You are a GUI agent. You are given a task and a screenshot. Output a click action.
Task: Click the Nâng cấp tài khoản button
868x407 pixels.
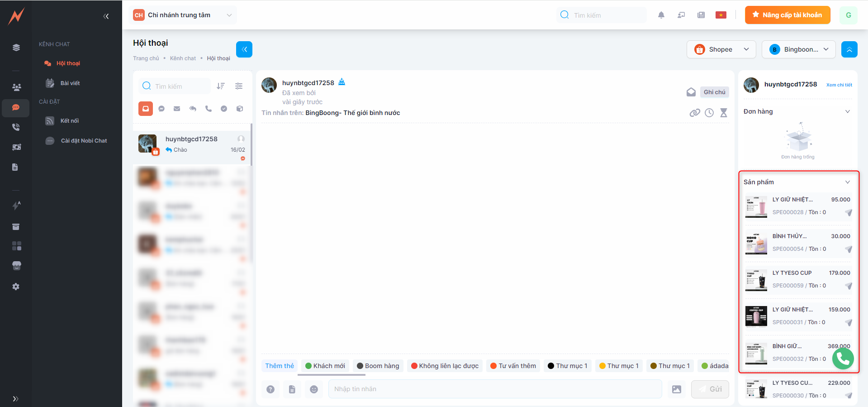(x=787, y=15)
